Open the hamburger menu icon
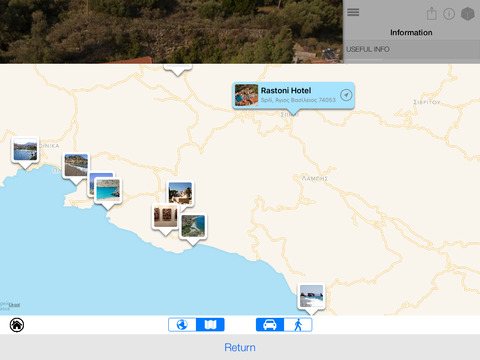 pyautogui.click(x=353, y=12)
